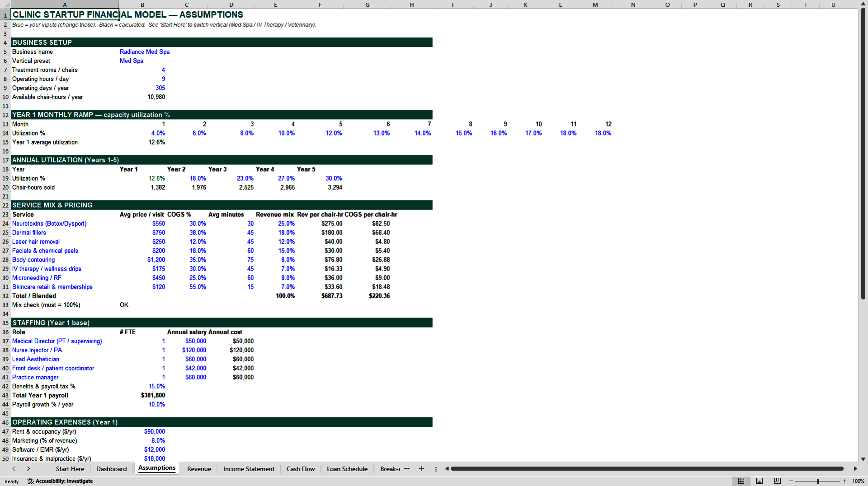Select Software / EMR value $12,000
This screenshot has width=868, height=486.
[x=142, y=449]
